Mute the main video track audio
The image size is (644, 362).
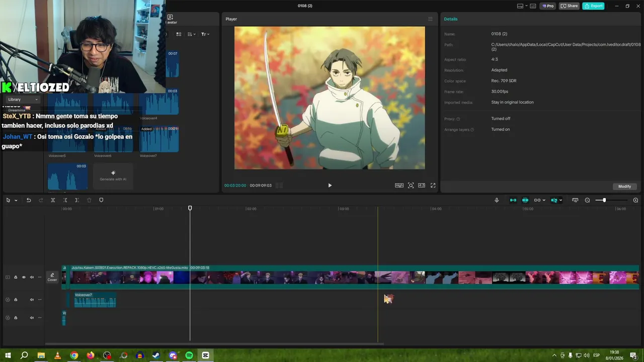point(32,277)
